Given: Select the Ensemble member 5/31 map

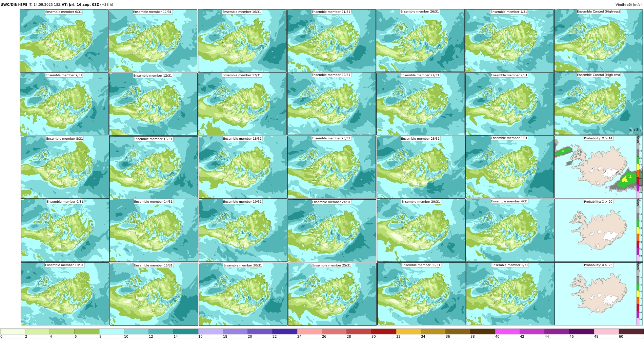Looking at the screenshot, I should [x=510, y=294].
